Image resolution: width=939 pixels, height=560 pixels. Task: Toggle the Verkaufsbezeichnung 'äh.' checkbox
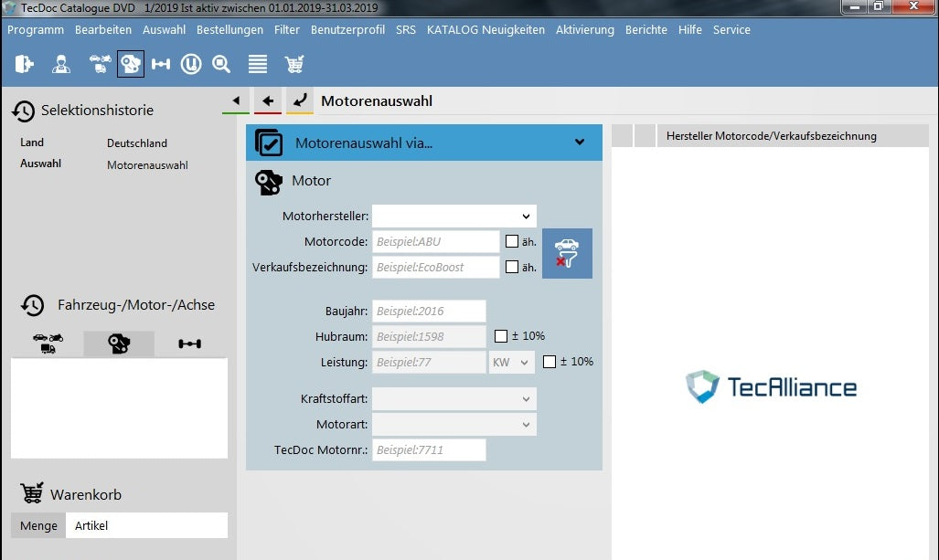coord(512,267)
